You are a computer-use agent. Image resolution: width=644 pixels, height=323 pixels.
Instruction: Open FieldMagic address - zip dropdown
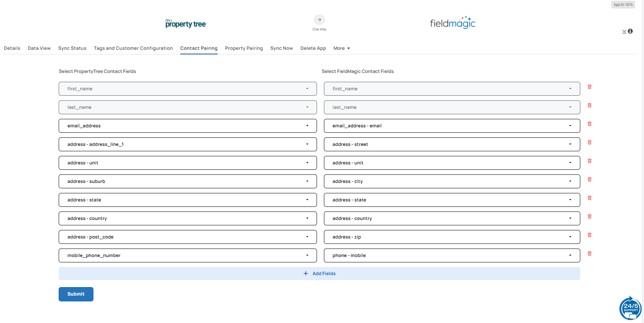coord(452,237)
